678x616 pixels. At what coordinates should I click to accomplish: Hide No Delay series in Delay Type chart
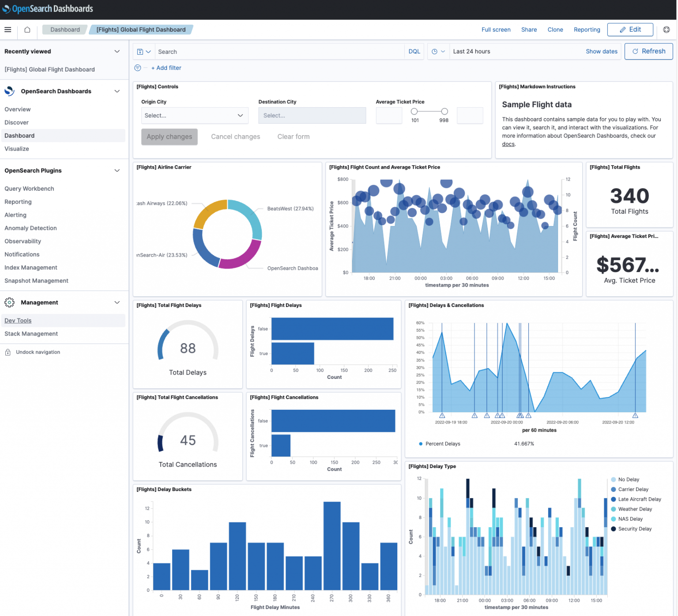[x=628, y=479]
